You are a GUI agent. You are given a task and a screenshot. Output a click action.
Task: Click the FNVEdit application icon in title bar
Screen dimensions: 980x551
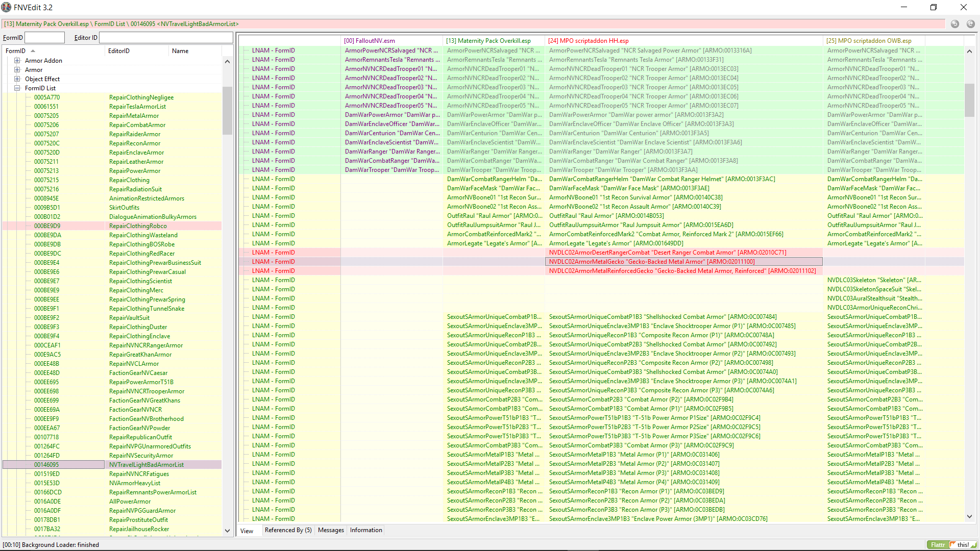tap(6, 7)
